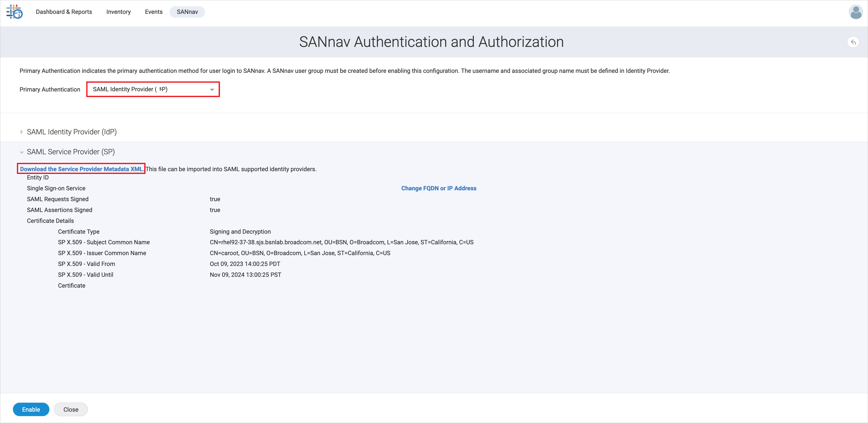868x423 pixels.
Task: Open the Inventory menu
Action: [x=118, y=12]
